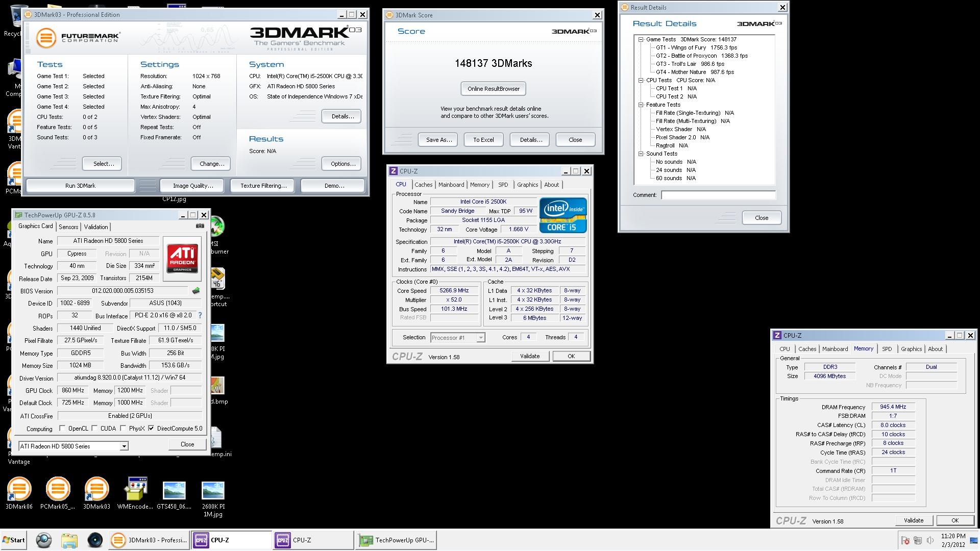Click the network icon in system tray
This screenshot has width=980, height=551.
tap(917, 540)
